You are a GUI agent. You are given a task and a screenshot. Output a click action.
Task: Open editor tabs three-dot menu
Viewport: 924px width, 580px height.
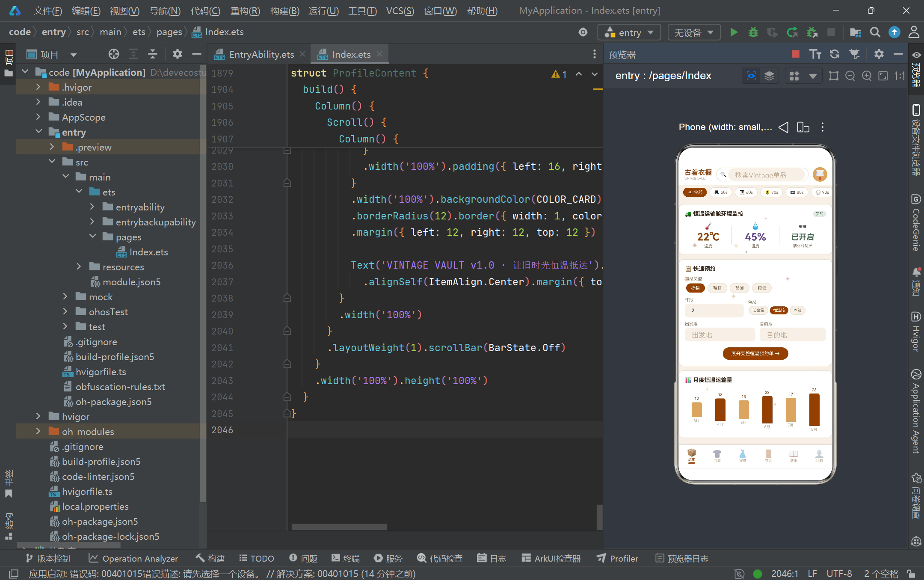(x=594, y=54)
